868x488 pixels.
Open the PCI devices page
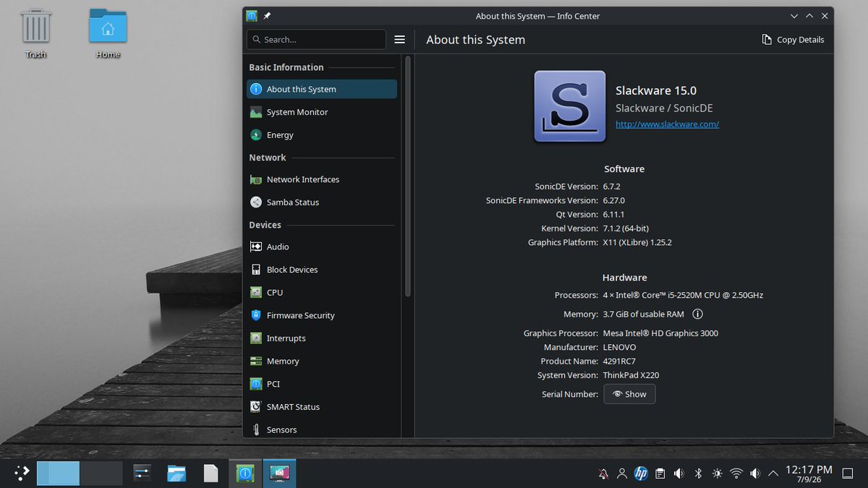click(321, 384)
